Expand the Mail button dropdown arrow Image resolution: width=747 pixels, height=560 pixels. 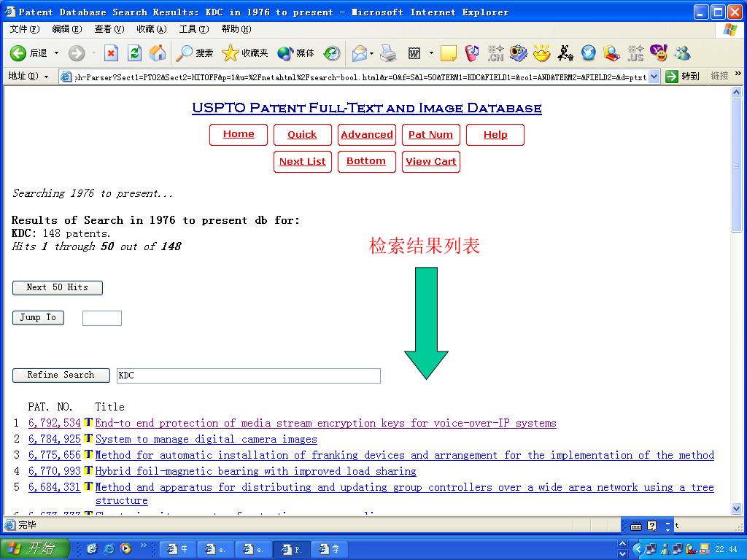(371, 52)
